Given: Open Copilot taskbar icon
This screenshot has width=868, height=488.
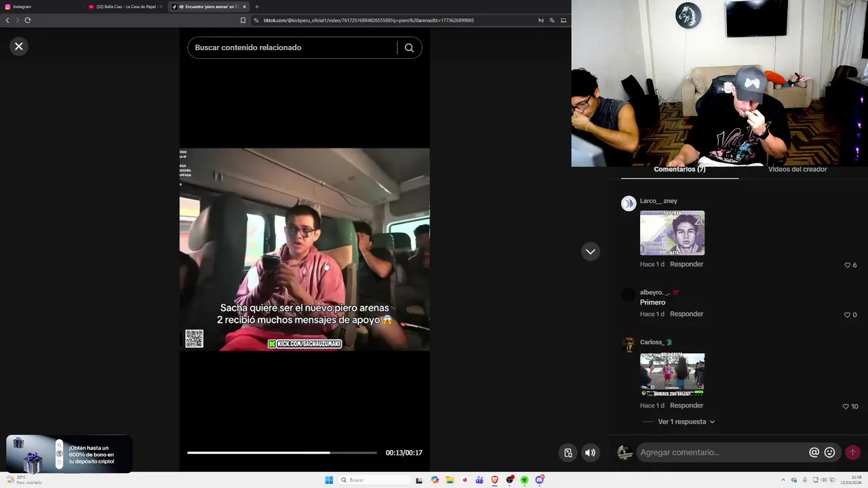Looking at the screenshot, I should click(x=435, y=480).
